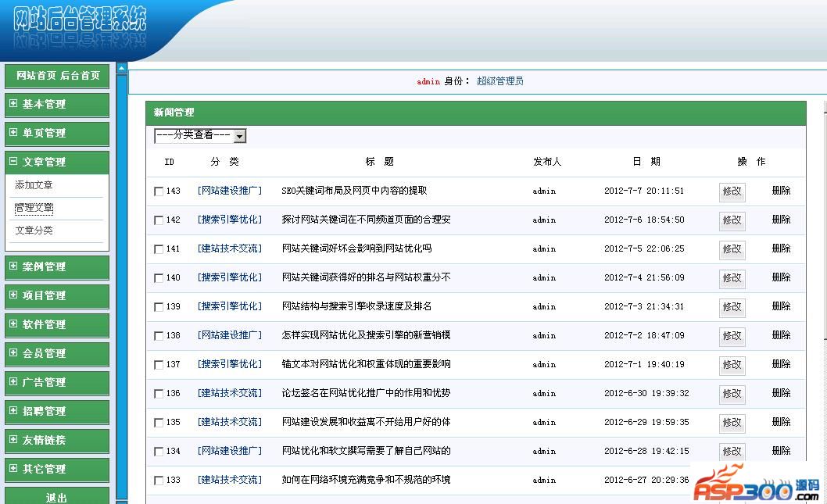Open 添加文章 in the sidebar submenu
827x504 pixels.
point(34,185)
